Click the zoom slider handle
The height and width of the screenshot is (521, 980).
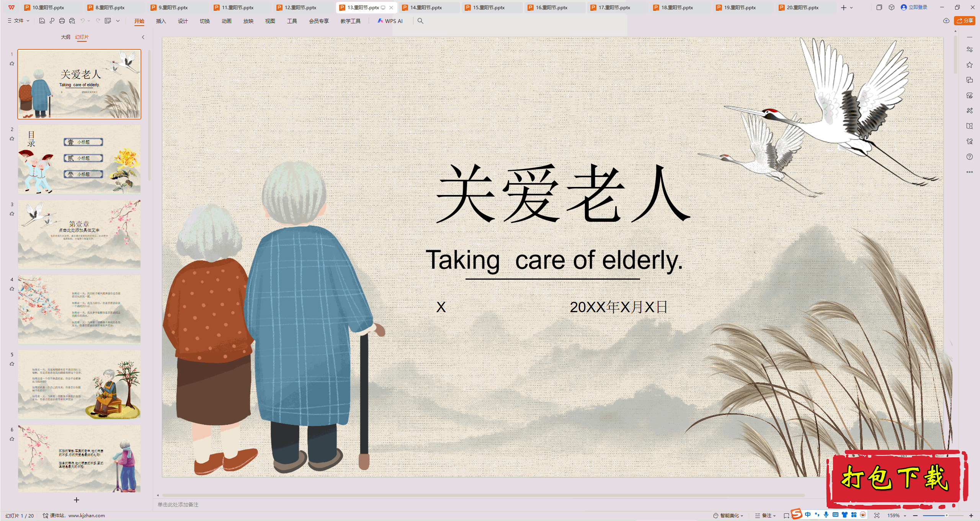tap(947, 516)
